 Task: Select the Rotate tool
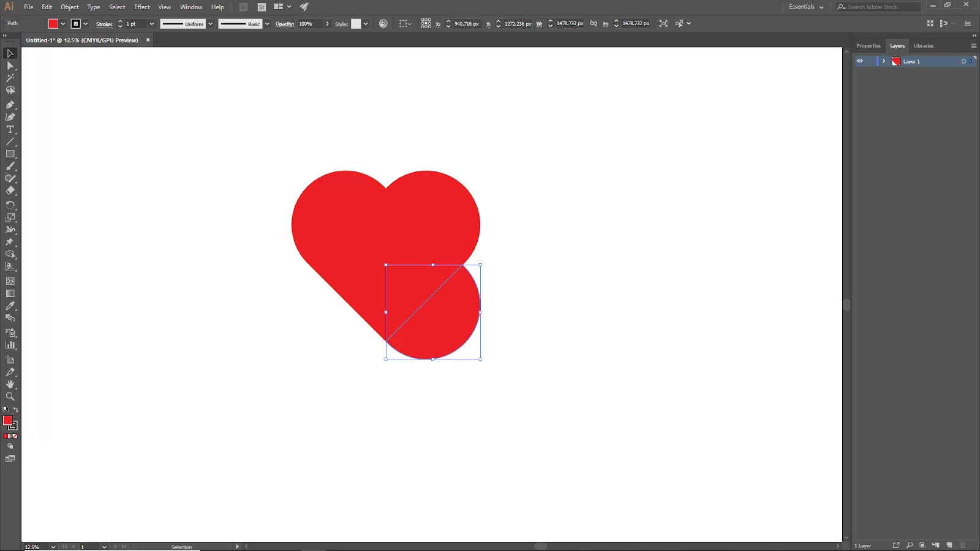[x=10, y=205]
